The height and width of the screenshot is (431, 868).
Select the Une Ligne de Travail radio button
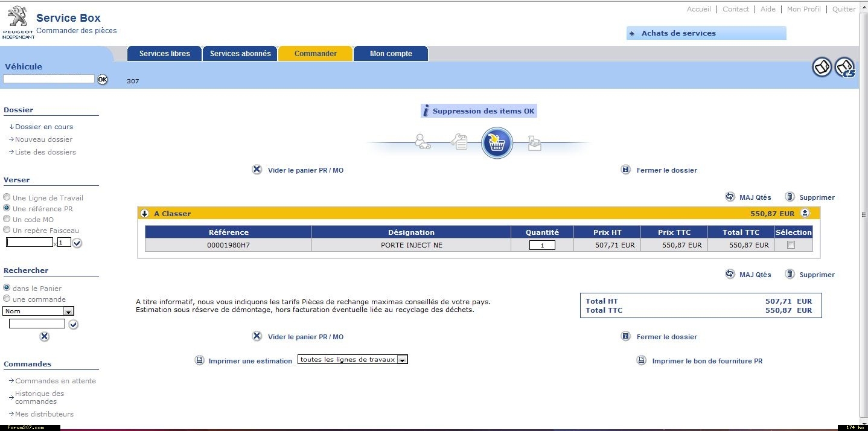coord(7,197)
